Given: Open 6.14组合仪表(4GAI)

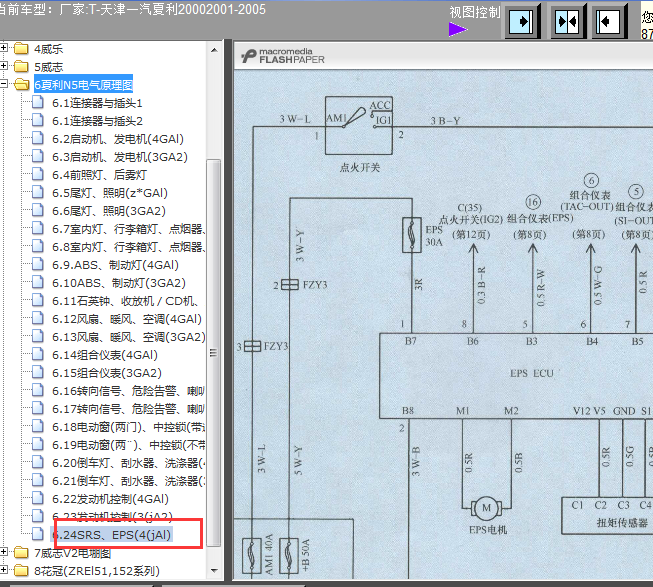Looking at the screenshot, I should [x=105, y=355].
